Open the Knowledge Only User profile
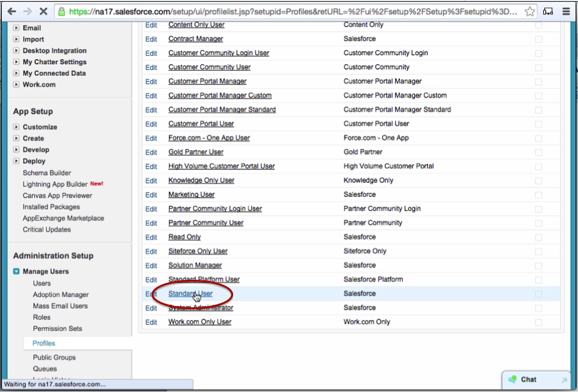Viewport: 578px width, 392px height. point(201,180)
